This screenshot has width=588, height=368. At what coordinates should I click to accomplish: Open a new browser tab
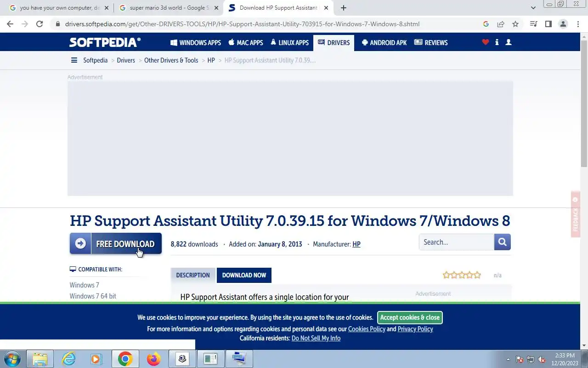pos(343,8)
